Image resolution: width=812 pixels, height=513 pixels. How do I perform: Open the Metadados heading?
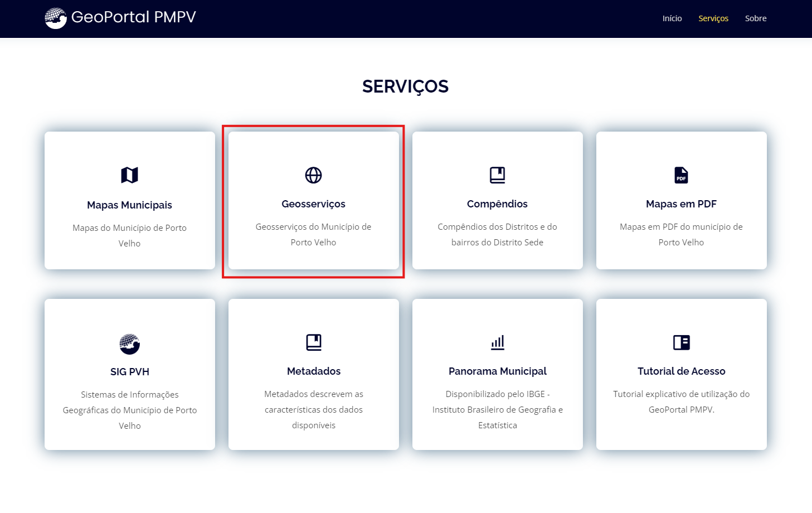tap(314, 371)
